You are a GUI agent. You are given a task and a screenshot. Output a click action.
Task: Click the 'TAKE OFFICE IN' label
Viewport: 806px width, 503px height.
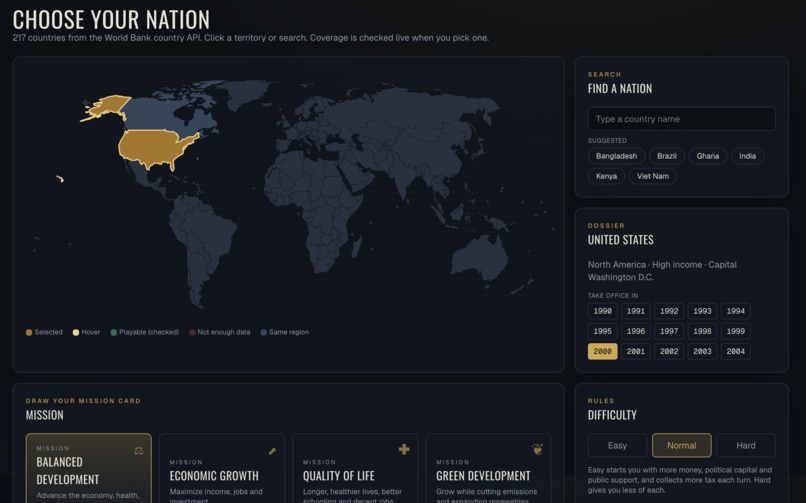613,295
